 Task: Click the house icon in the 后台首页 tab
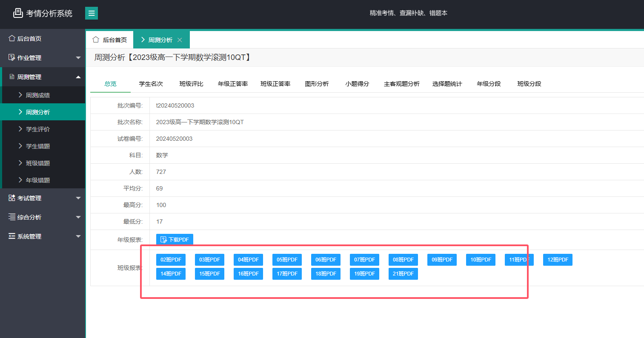coord(96,40)
